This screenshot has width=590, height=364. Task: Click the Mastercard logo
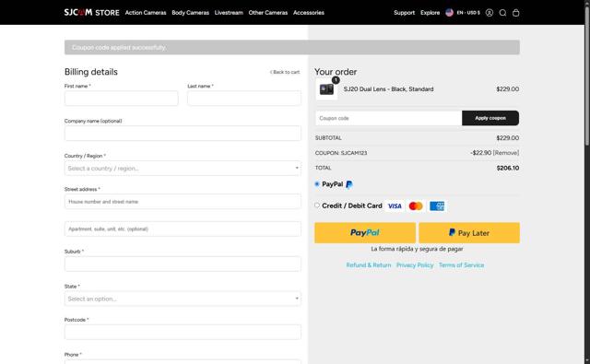pos(416,206)
